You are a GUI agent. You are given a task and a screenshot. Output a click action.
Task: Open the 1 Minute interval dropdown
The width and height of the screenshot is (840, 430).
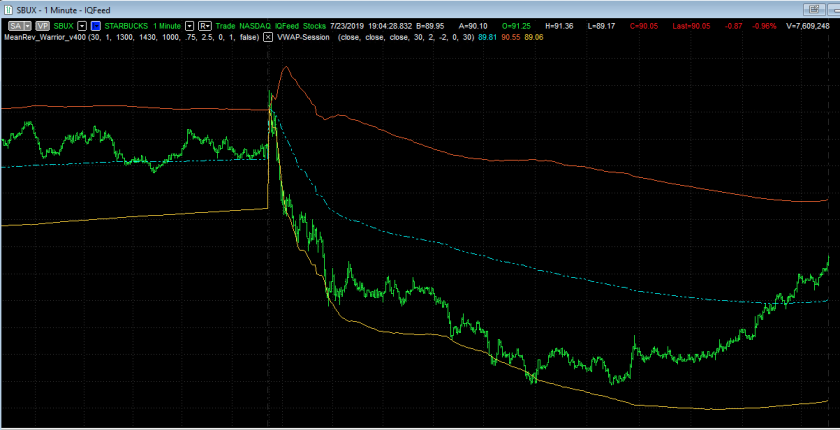pyautogui.click(x=189, y=23)
